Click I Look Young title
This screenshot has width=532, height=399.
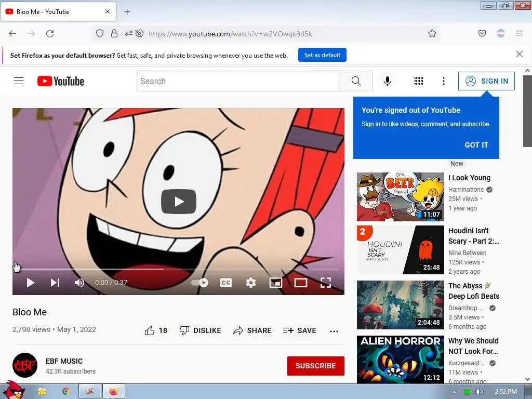click(469, 178)
